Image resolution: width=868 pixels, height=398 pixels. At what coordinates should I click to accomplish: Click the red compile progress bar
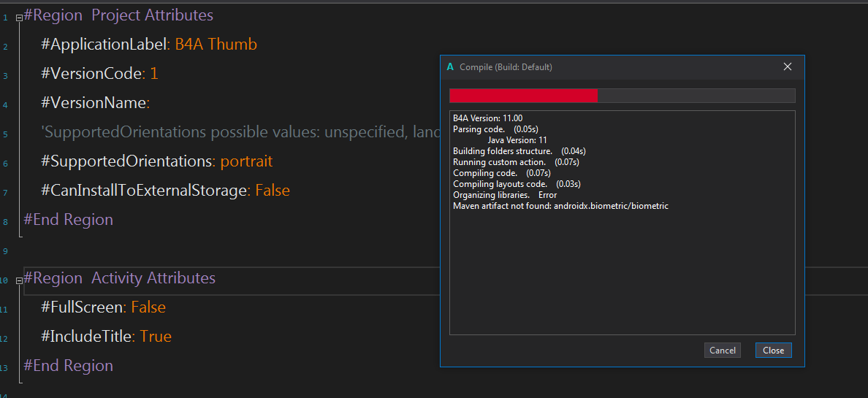tap(523, 96)
